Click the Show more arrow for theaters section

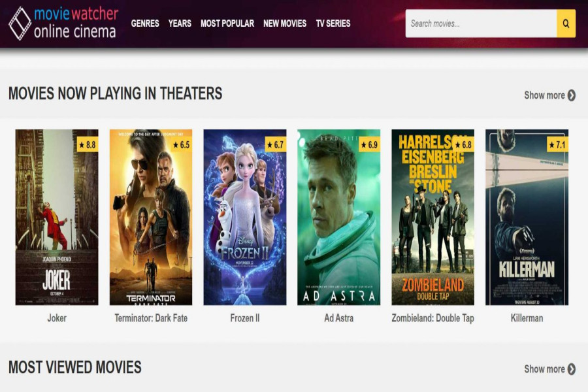pyautogui.click(x=572, y=95)
